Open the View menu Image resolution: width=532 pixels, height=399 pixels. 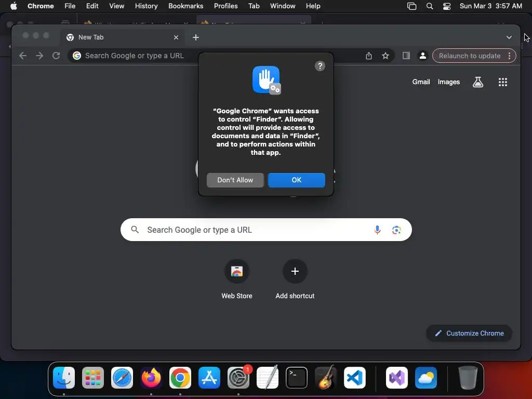117,6
